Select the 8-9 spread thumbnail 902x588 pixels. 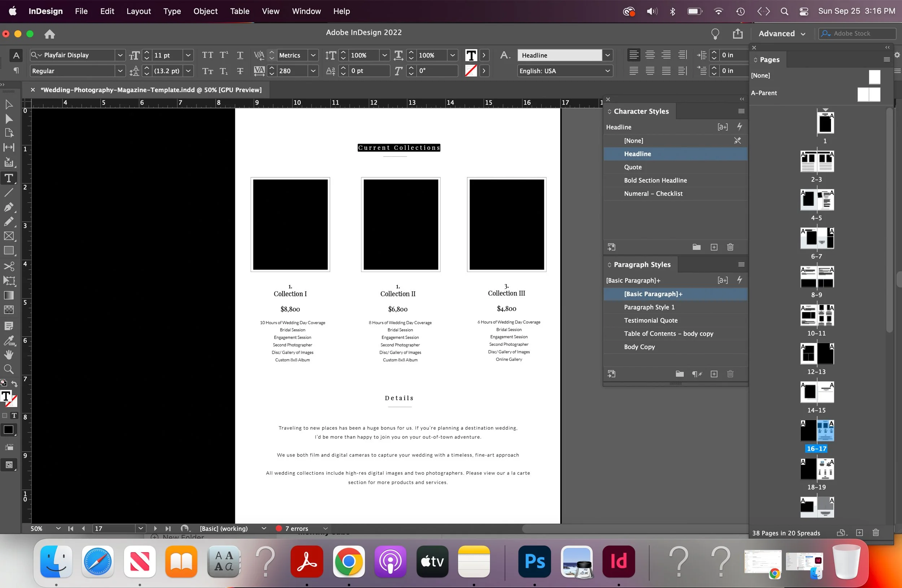click(x=817, y=277)
